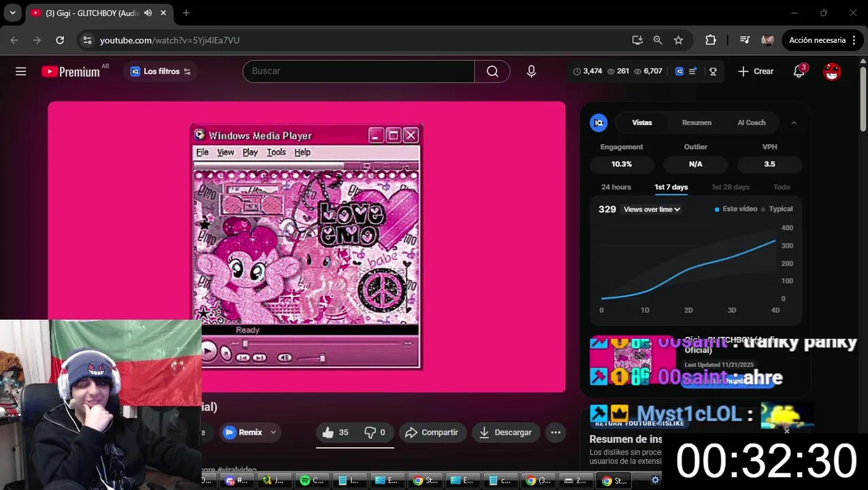Click the Crear button
The width and height of the screenshot is (868, 490).
click(756, 71)
